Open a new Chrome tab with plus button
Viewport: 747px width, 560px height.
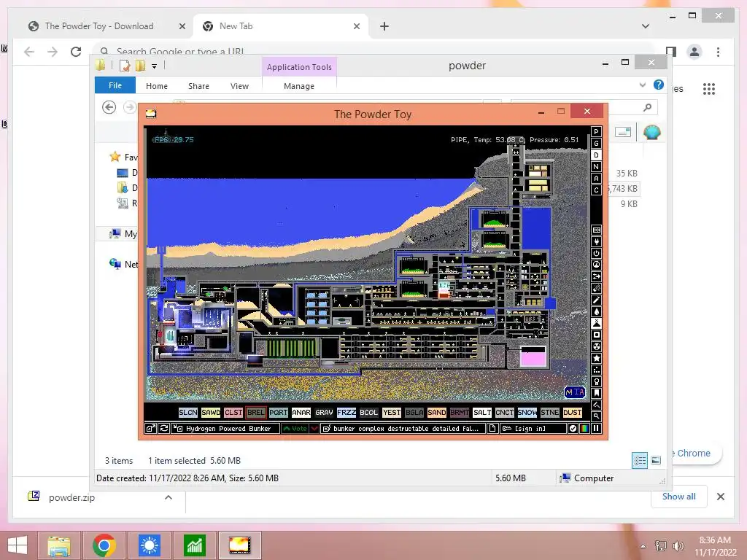coord(384,26)
